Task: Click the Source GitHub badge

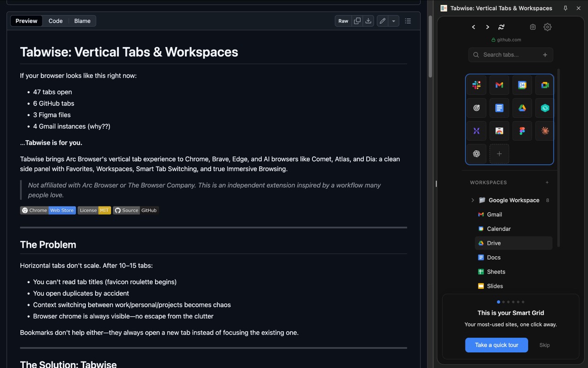Action: 136,210
